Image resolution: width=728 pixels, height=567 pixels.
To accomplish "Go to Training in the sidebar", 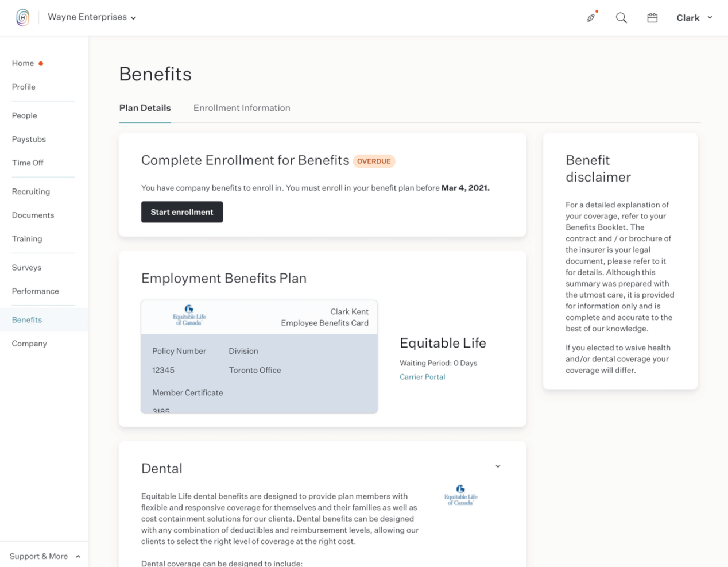I will click(x=27, y=238).
